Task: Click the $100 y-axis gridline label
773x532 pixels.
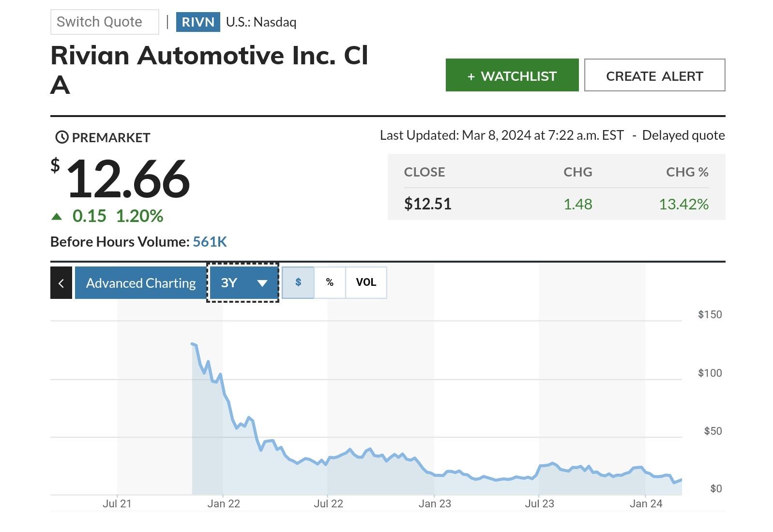Action: coord(709,373)
